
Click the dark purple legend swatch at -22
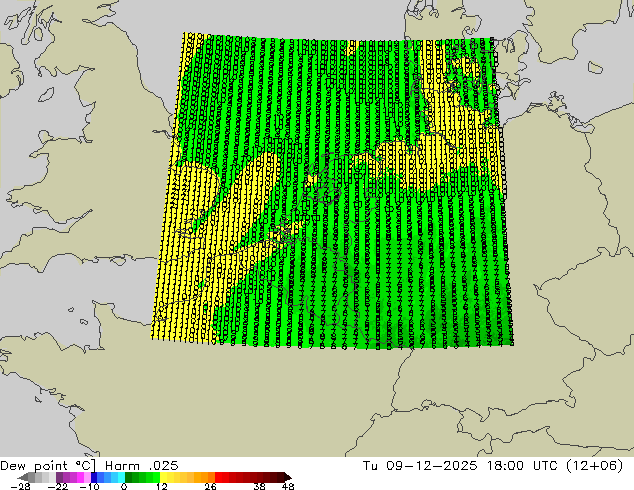(59, 477)
